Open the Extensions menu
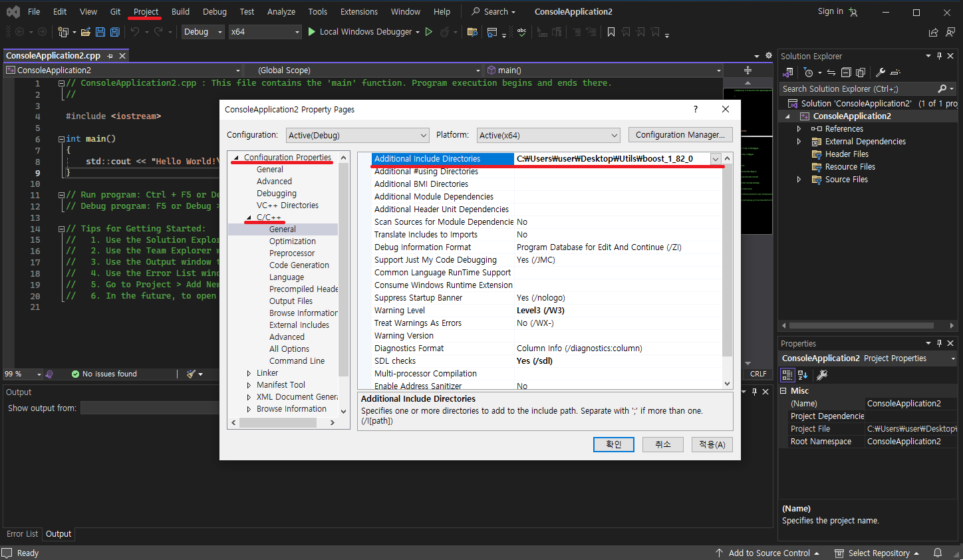 pyautogui.click(x=358, y=12)
